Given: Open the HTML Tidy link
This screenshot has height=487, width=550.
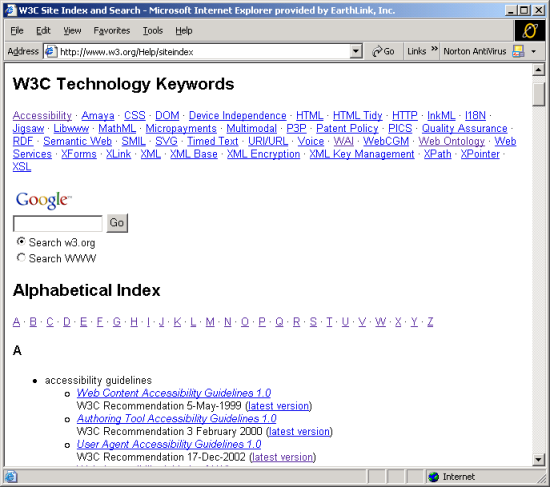Looking at the screenshot, I should pos(357,115).
